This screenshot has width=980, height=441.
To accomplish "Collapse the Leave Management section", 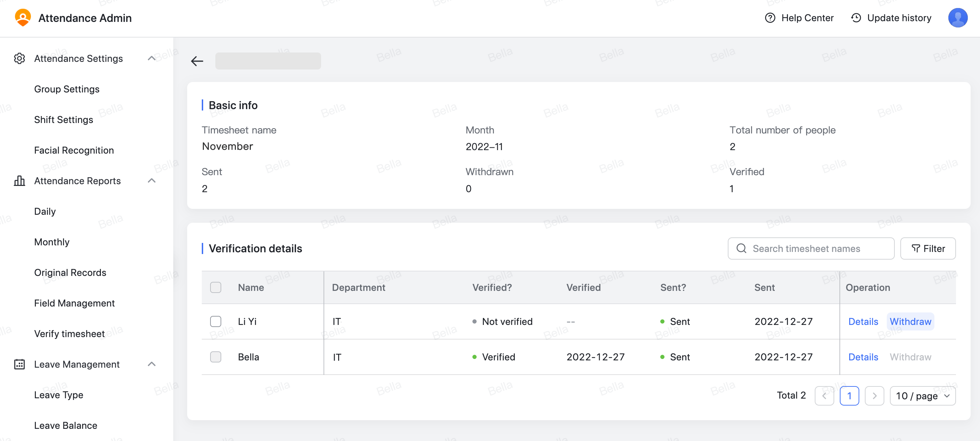I will coord(151,364).
